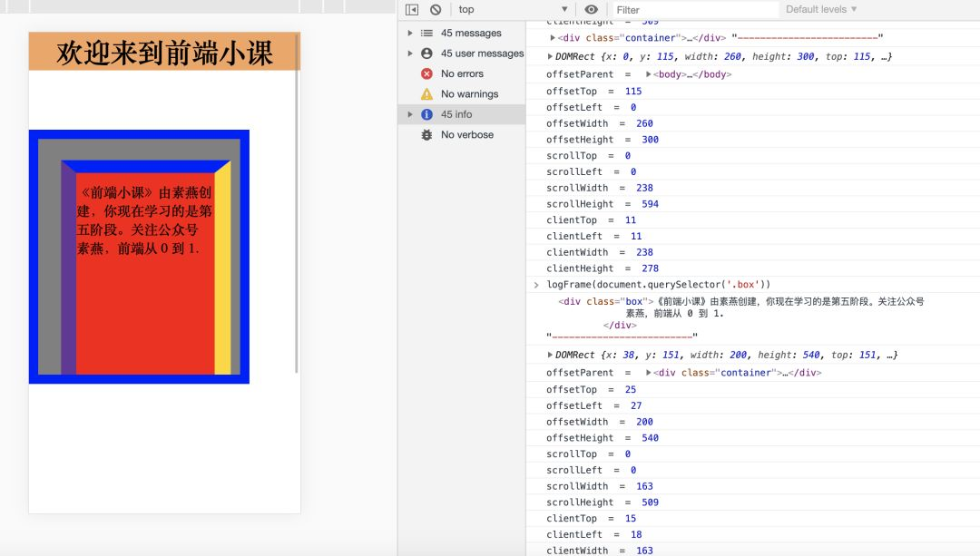
Task: Expand the first div.container node
Action: (x=553, y=38)
